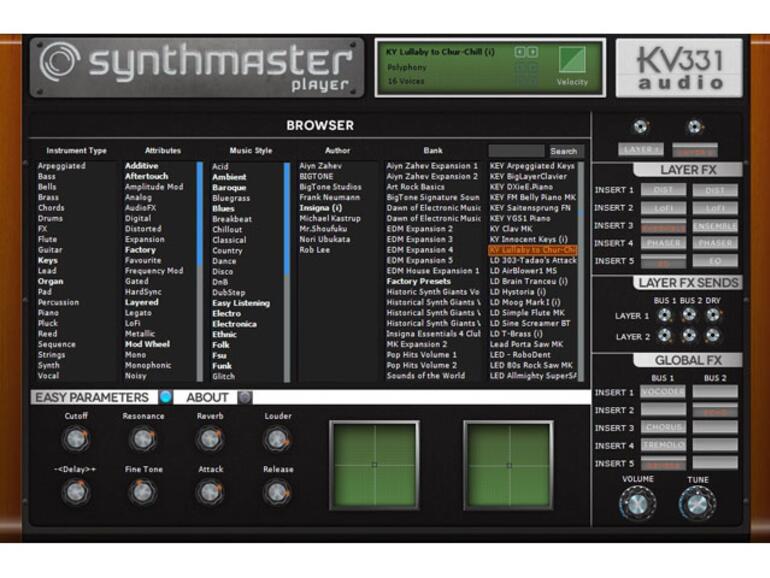The width and height of the screenshot is (770, 578).
Task: Adjust the Resonance knob
Action: pos(143,439)
